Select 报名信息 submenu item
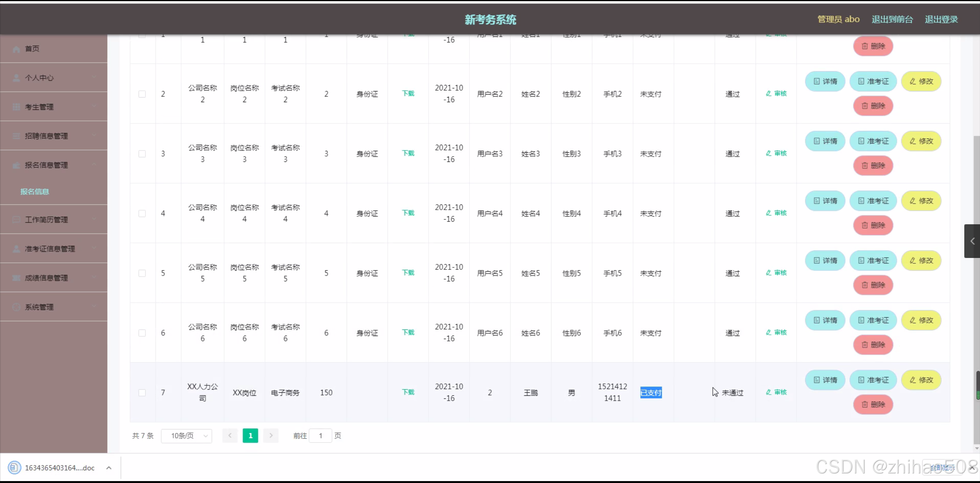Screen dimensions: 980x483 pos(34,192)
